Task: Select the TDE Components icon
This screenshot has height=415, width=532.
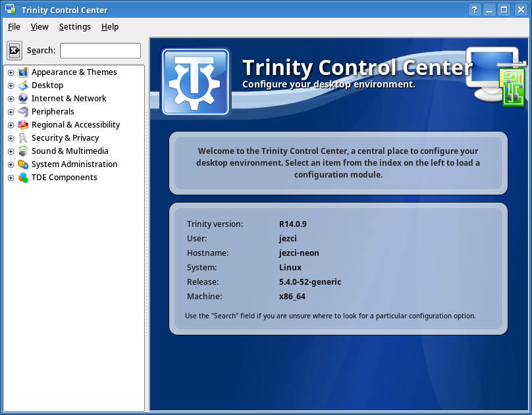Action: (x=23, y=177)
